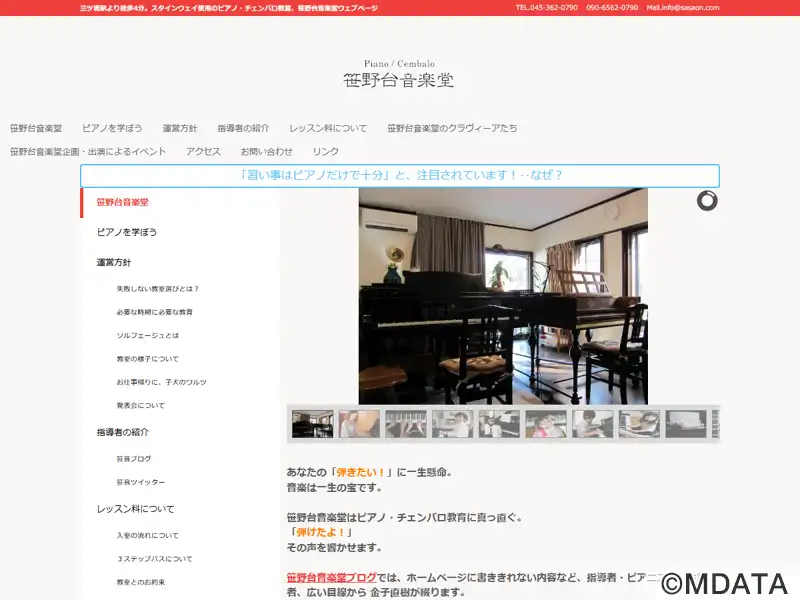
Task: Open ピアノを学ぼう in top navigation
Action: click(x=112, y=128)
